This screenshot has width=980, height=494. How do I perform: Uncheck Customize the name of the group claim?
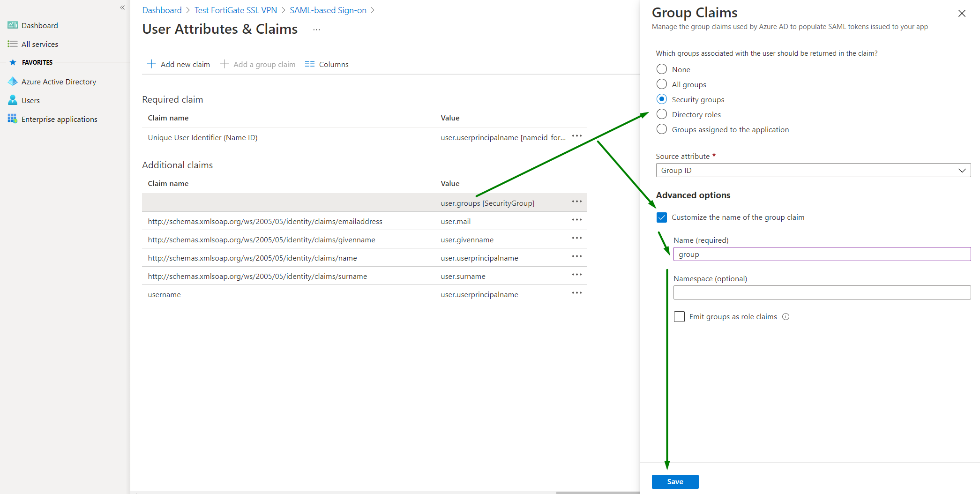coord(662,217)
